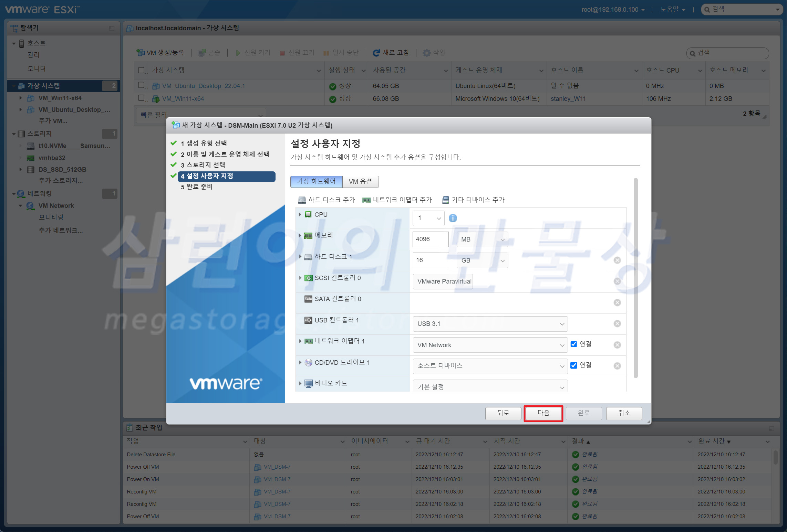The height and width of the screenshot is (532, 787).
Task: Open the CPU count dropdown
Action: (x=428, y=218)
